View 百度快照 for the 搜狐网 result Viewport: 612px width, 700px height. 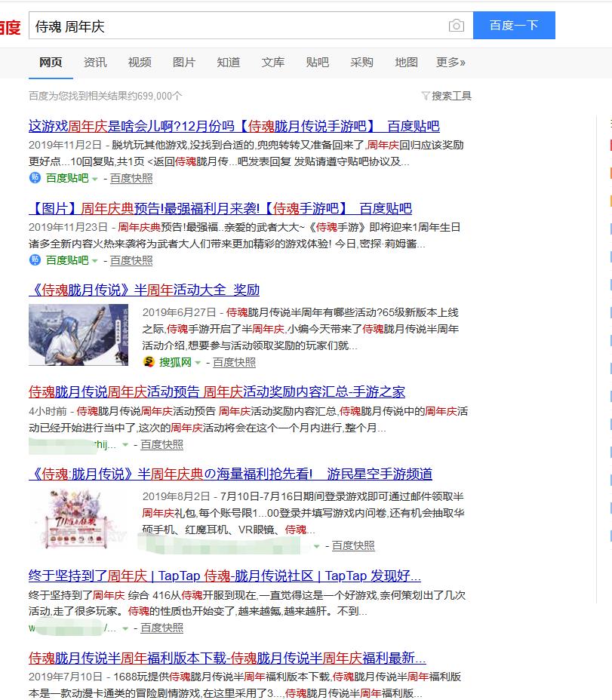(x=234, y=363)
